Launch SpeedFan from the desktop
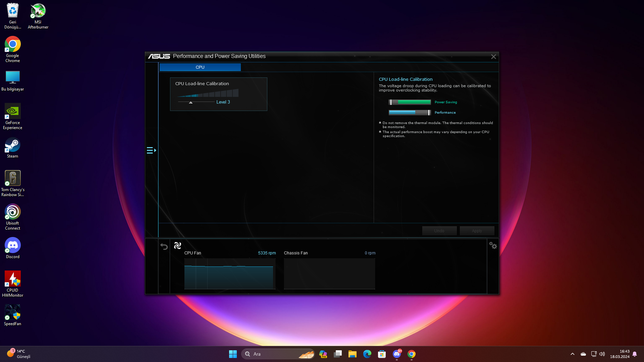644x362 pixels. (x=12, y=315)
